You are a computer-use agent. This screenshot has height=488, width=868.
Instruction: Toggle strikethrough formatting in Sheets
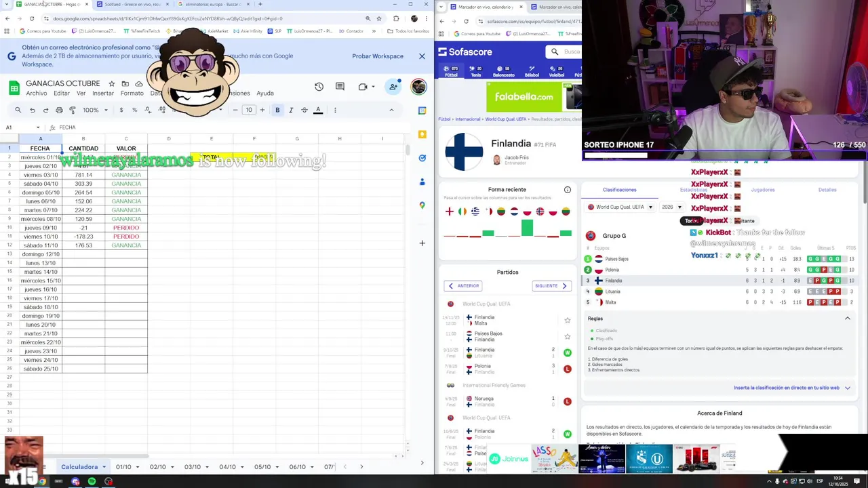tap(304, 110)
